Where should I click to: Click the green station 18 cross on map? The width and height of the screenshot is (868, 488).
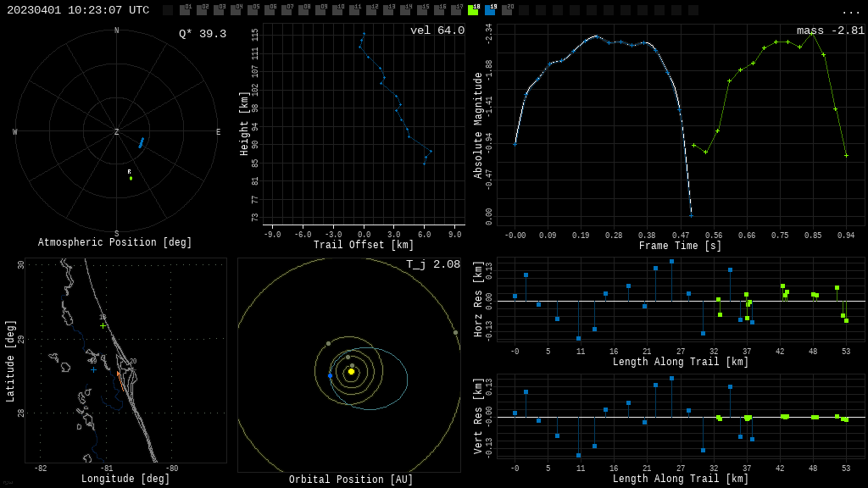click(x=103, y=325)
